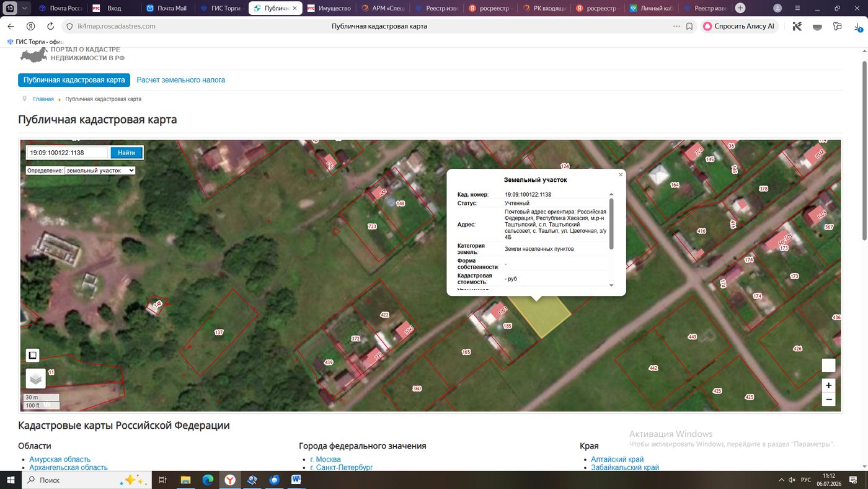The image size is (868, 489).
Task: Click the map measurement tool icon
Action: 32,355
